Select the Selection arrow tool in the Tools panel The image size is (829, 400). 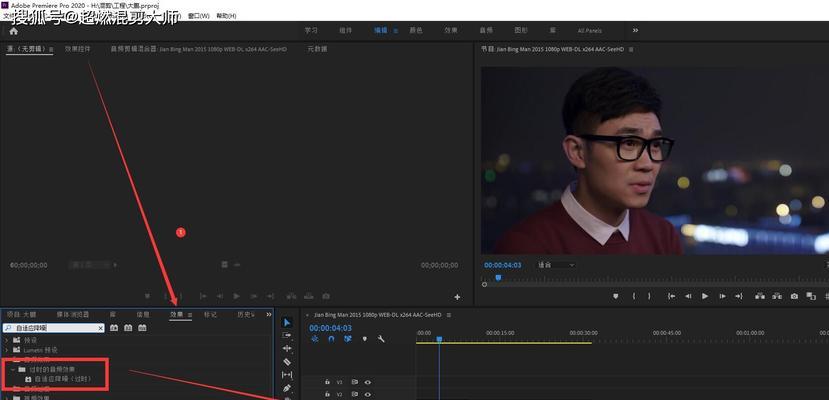tap(287, 322)
